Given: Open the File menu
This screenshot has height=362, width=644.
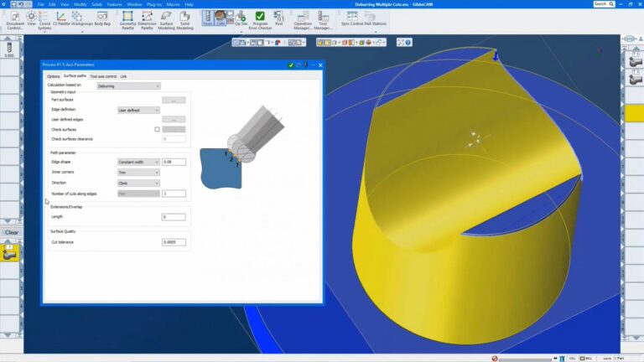Looking at the screenshot, I should point(40,4).
